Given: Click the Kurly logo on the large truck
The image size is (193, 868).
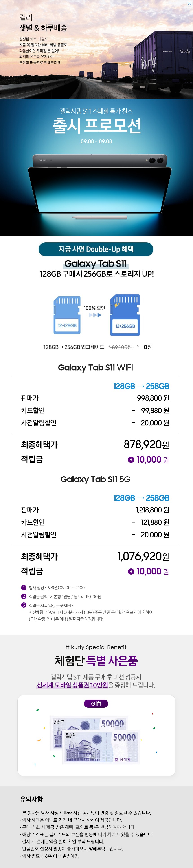Looking at the screenshot, I should [149, 63].
